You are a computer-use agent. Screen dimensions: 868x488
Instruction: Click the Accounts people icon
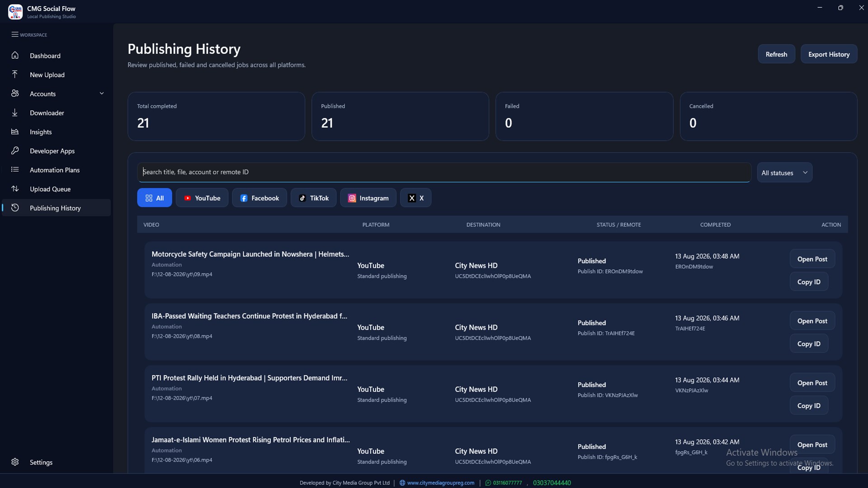pyautogui.click(x=15, y=93)
